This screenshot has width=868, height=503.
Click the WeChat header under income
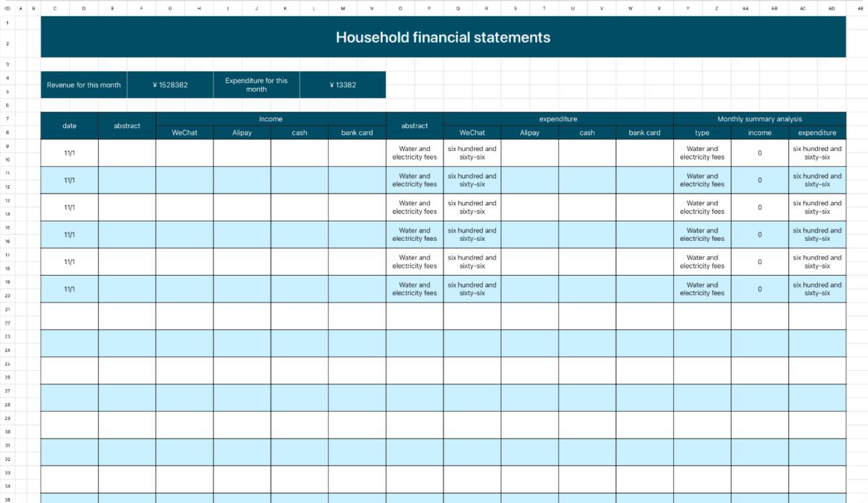pos(185,133)
